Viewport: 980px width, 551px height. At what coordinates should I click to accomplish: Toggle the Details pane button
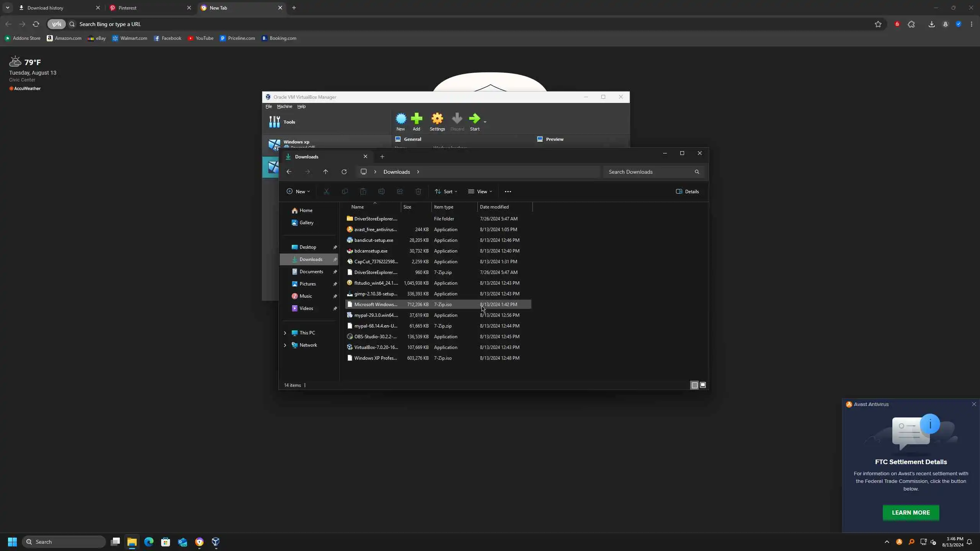point(688,191)
